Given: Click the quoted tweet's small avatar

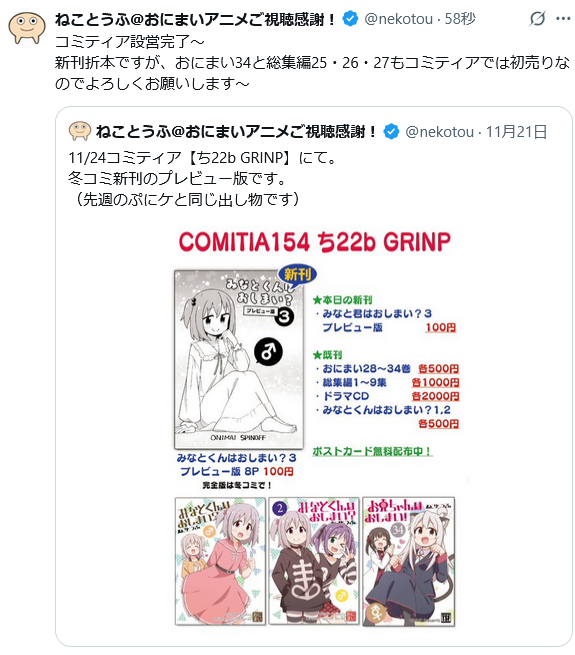Looking at the screenshot, I should pyautogui.click(x=79, y=131).
